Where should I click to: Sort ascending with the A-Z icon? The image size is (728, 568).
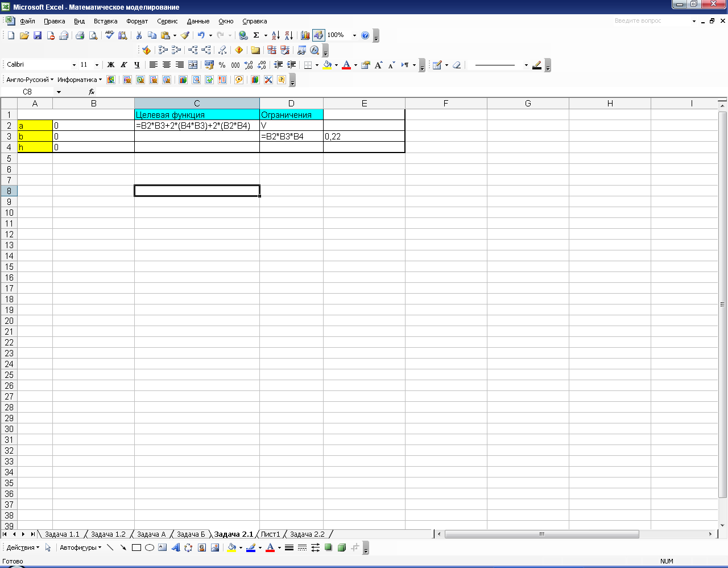[x=276, y=35]
